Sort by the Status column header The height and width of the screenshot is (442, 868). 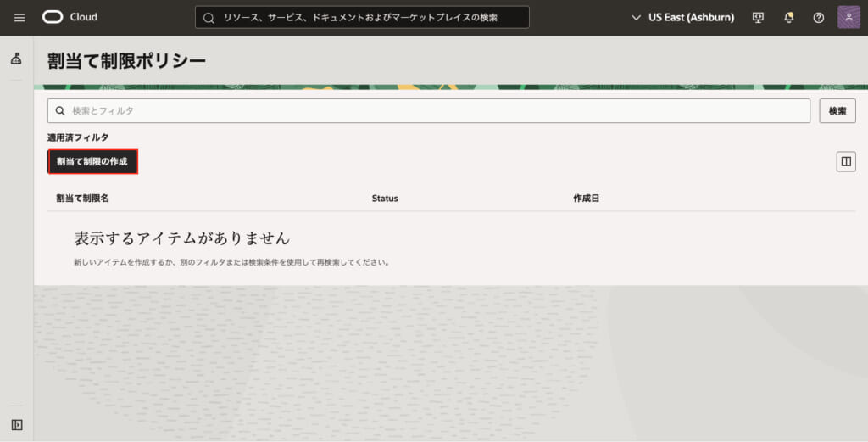385,199
